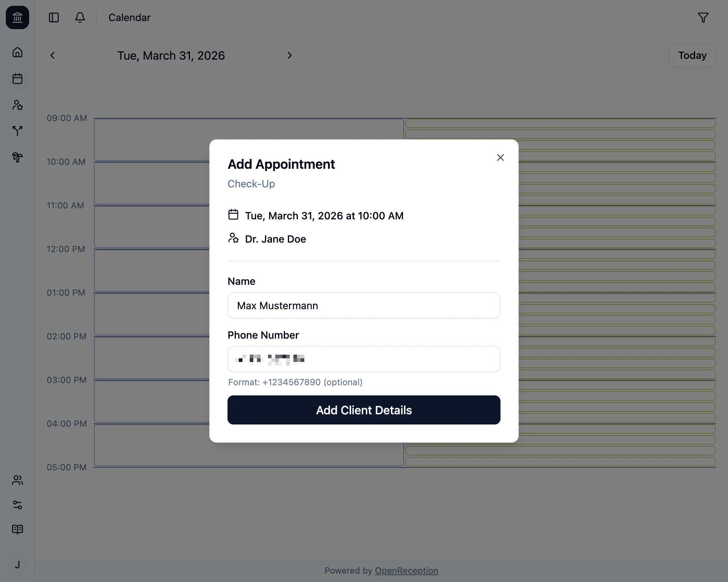This screenshot has width=728, height=582.
Task: Open the staff management (person with star) icon
Action: [x=17, y=105]
